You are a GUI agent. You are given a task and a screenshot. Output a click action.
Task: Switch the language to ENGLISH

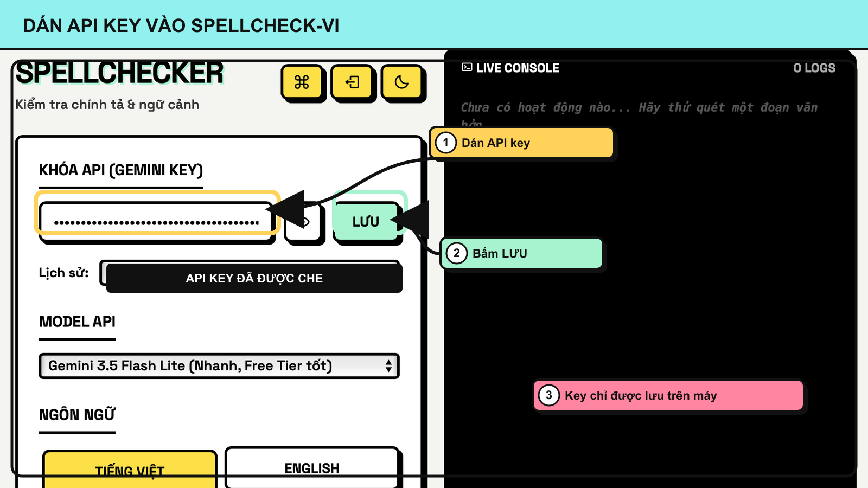point(312,468)
